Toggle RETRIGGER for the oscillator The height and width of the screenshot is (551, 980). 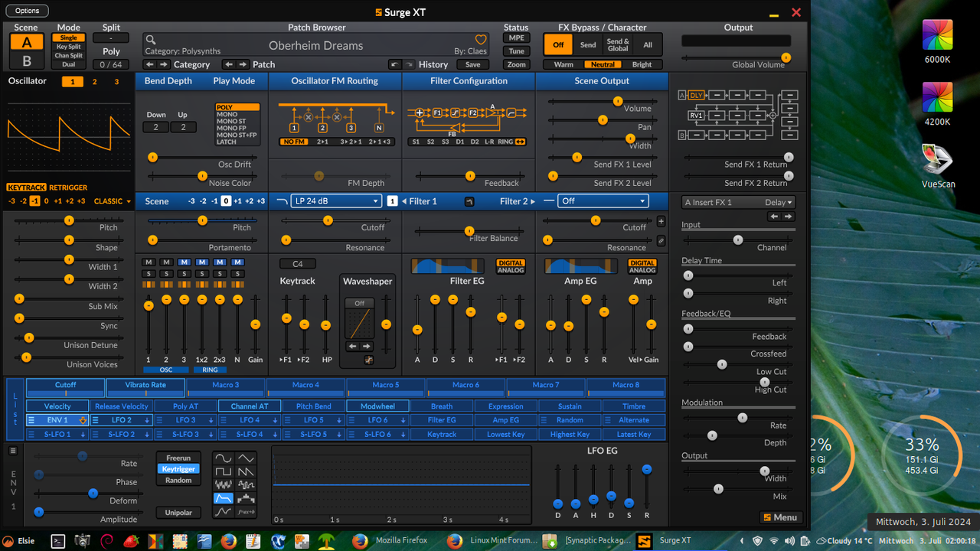(68, 187)
